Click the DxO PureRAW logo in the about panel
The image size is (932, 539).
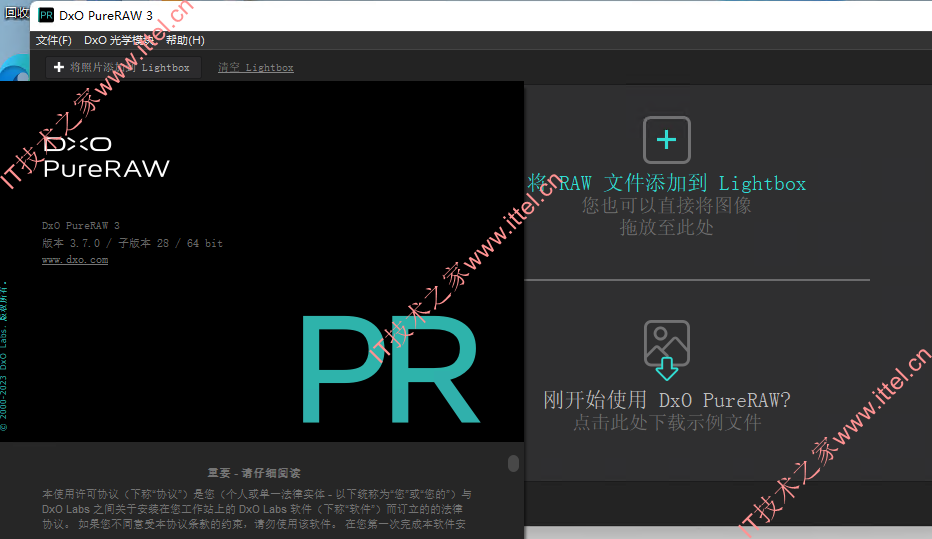(106, 157)
